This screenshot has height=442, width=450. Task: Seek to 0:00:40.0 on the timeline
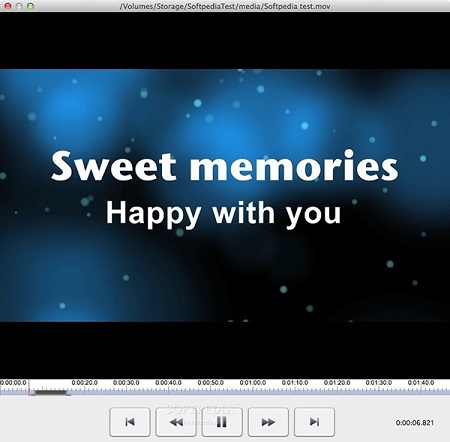click(x=168, y=383)
